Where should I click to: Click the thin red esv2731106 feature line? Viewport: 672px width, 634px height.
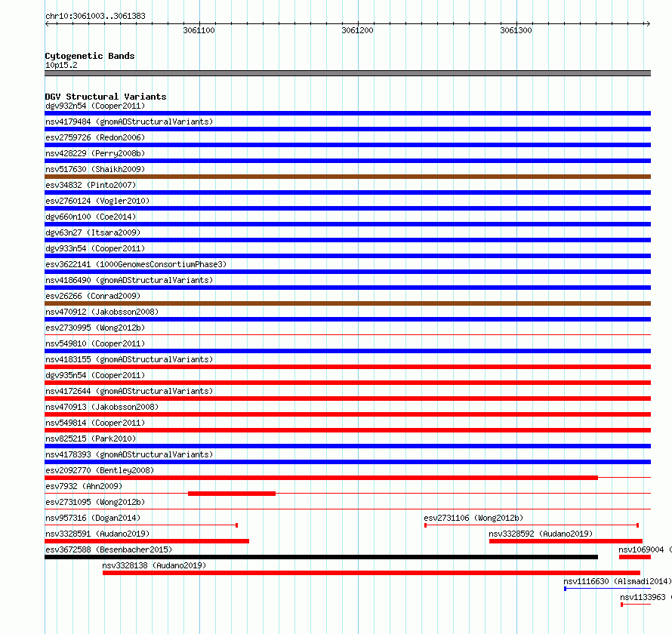pos(532,525)
